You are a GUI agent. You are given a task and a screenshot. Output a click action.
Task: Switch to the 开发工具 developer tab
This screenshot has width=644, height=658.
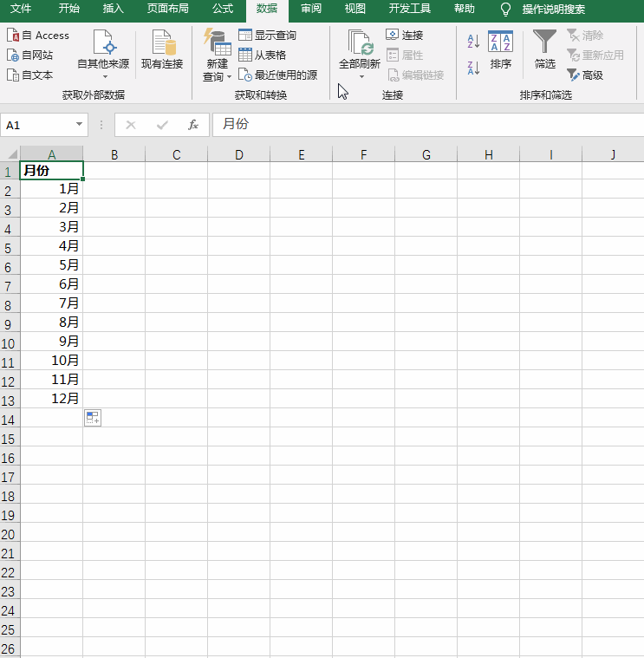pos(410,9)
